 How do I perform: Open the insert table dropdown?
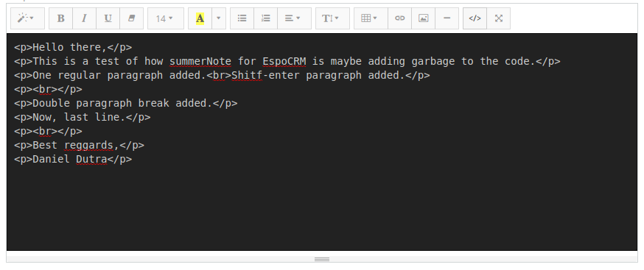click(371, 18)
